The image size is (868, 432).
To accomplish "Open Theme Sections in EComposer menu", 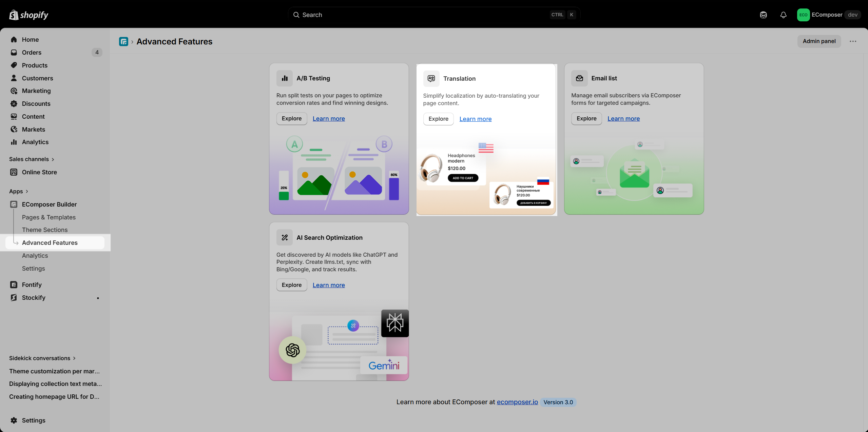I will [45, 230].
